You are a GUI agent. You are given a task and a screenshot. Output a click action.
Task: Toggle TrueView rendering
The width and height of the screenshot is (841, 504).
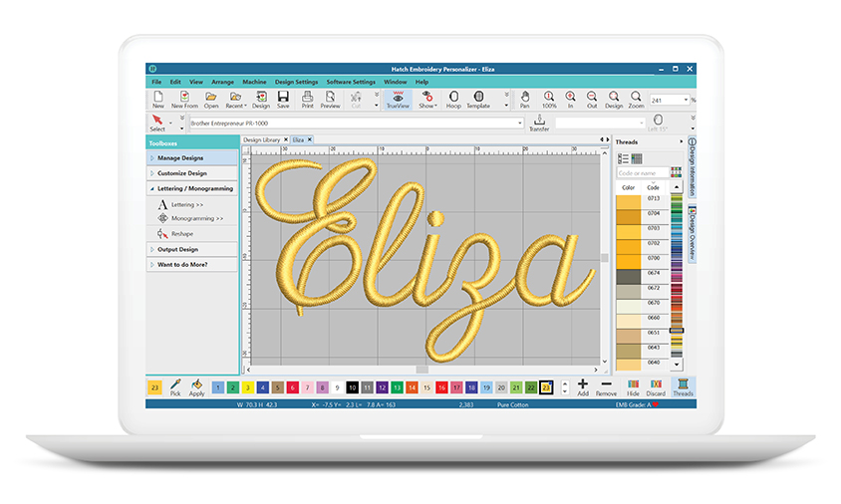398,100
